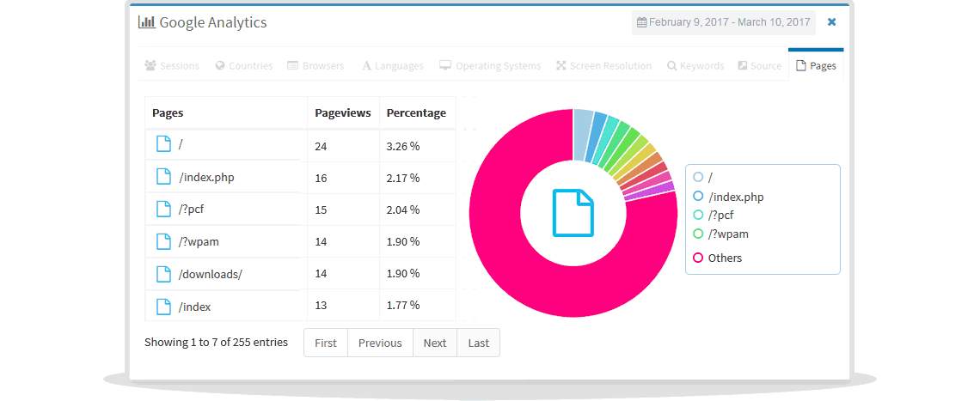Go to the Previous page of entries
This screenshot has height=401, width=980.
click(x=380, y=343)
